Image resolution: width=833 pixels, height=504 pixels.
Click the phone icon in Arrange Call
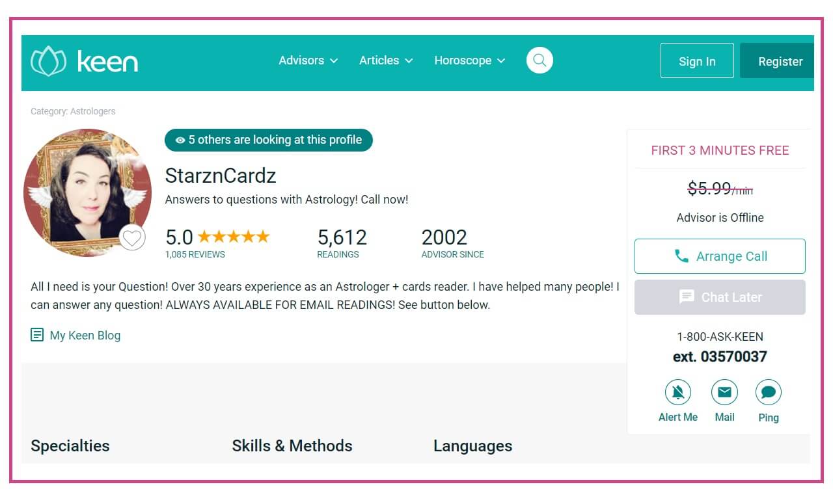[x=681, y=256]
